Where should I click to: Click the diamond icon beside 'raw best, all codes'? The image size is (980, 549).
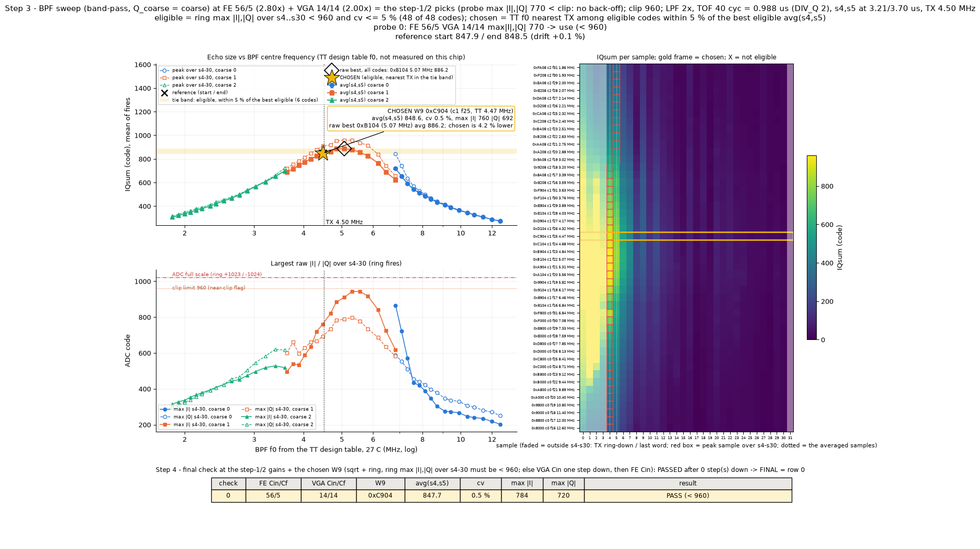331,70
